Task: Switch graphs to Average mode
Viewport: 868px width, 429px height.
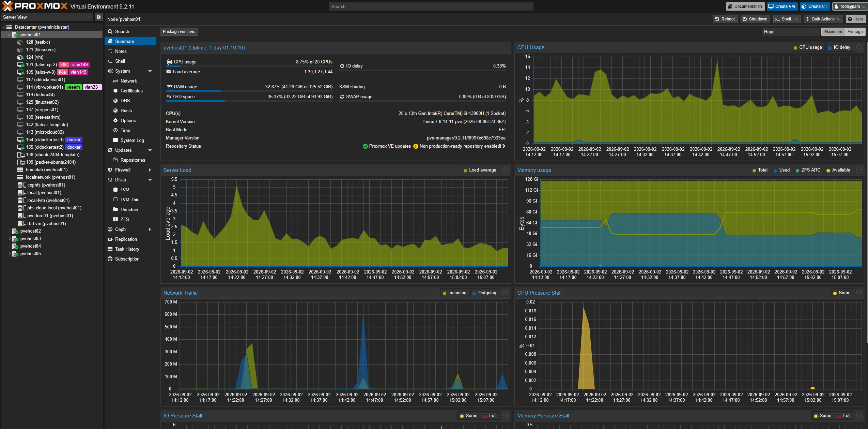Action: pos(855,32)
